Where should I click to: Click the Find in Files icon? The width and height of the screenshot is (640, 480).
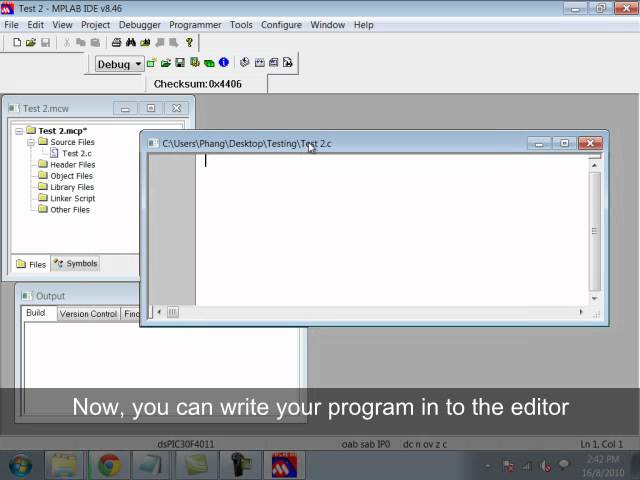click(x=145, y=42)
